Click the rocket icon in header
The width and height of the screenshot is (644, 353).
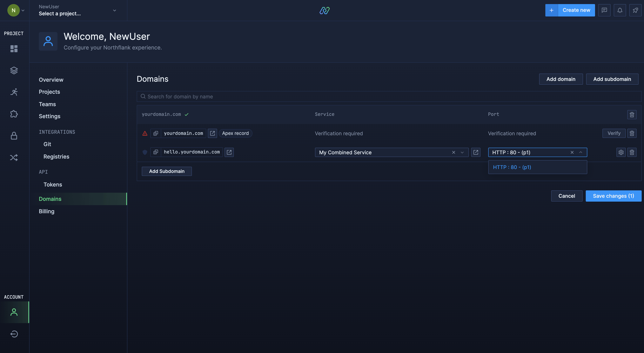(635, 10)
